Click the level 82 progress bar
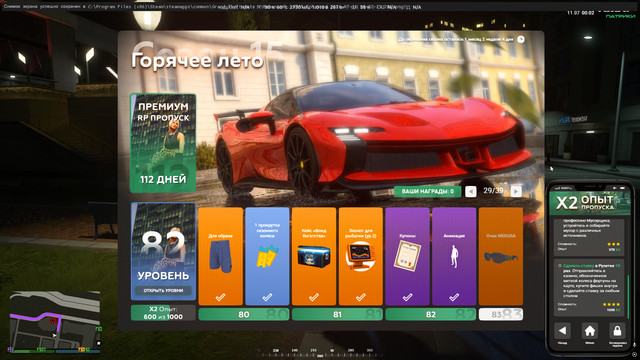Screen dimensions: 640x360 click(x=431, y=314)
